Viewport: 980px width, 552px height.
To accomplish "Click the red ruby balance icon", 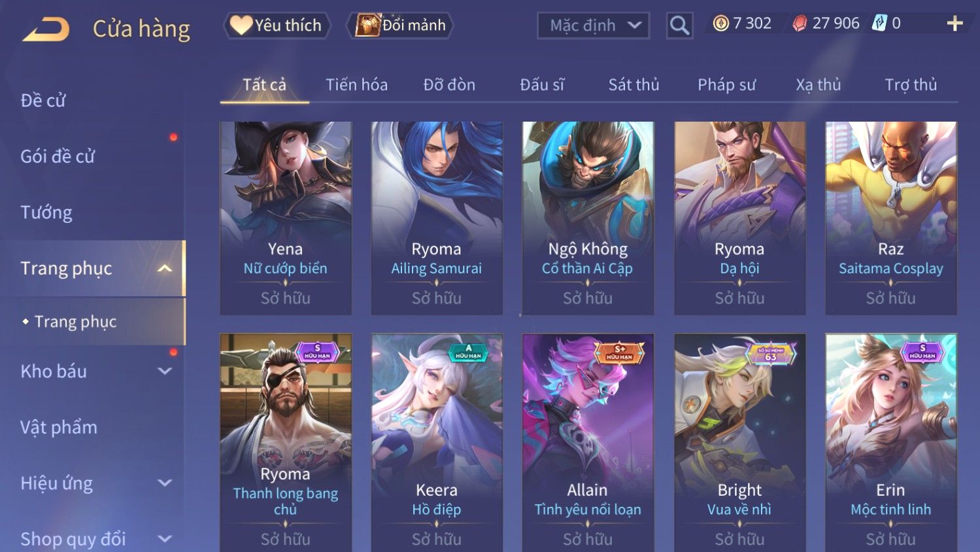I will coord(800,24).
